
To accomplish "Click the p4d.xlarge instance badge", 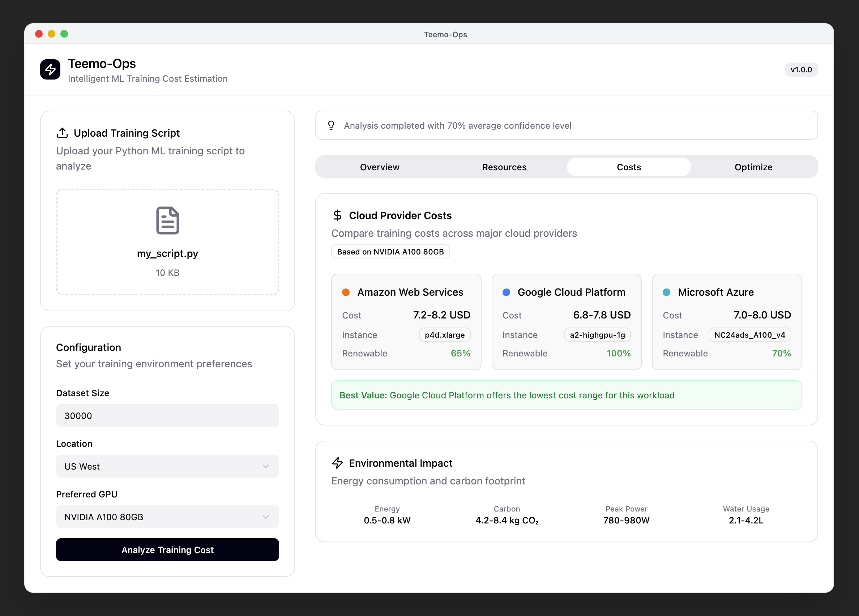I will click(x=445, y=335).
